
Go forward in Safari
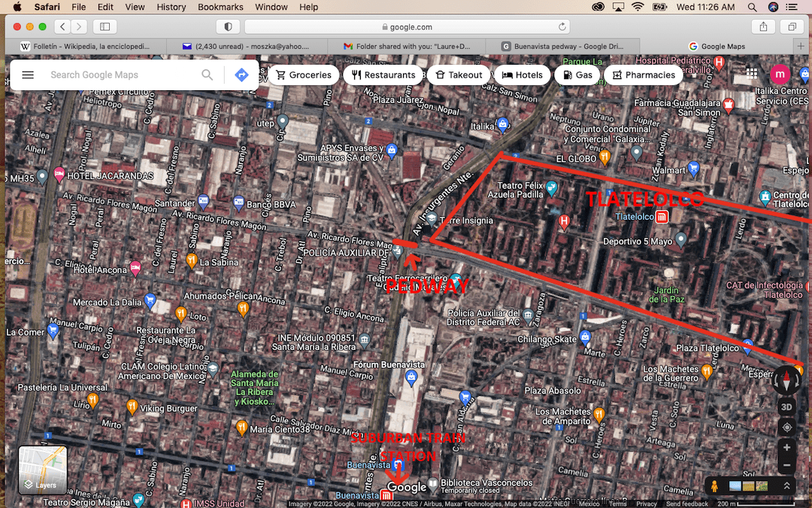[79, 26]
